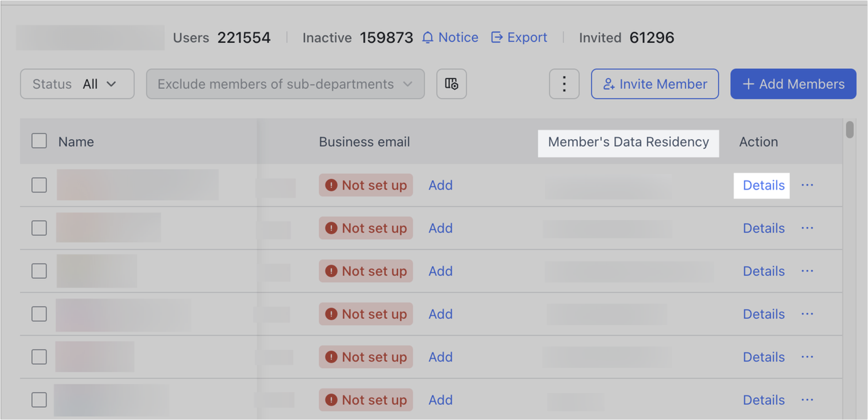Tick the sixth member row checkbox
Image resolution: width=868 pixels, height=420 pixels.
39,400
